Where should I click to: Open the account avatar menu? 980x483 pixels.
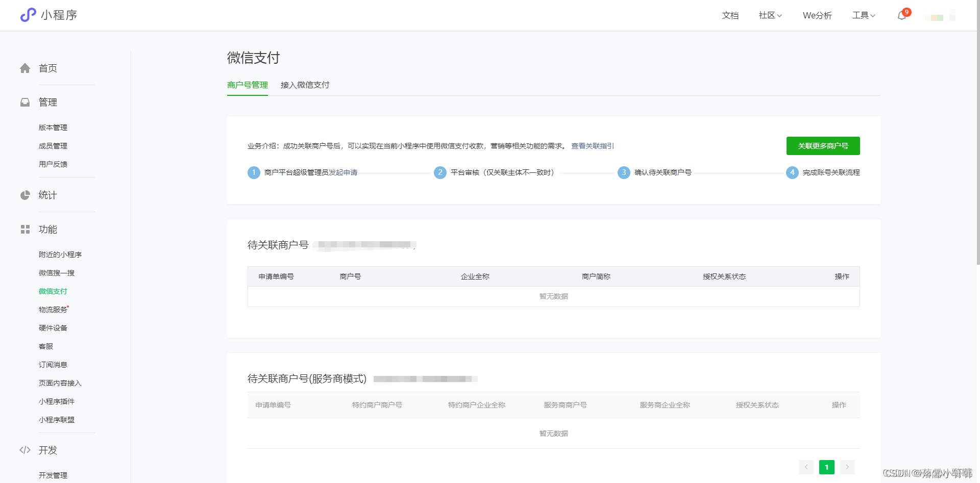941,16
